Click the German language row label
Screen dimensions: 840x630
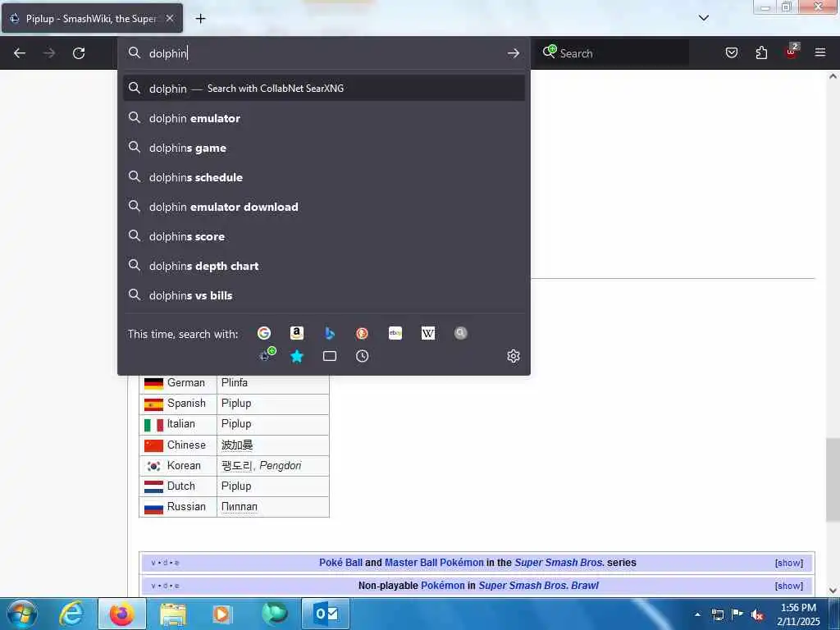click(186, 382)
